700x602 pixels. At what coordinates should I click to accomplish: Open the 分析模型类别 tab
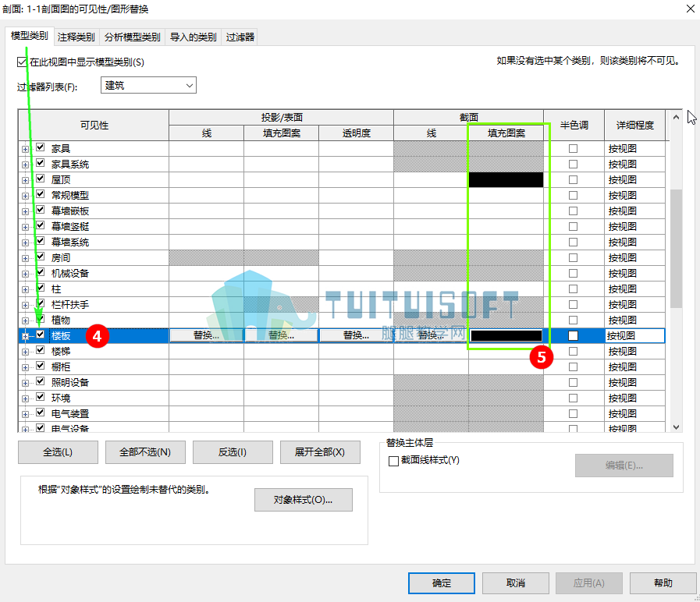click(x=132, y=37)
